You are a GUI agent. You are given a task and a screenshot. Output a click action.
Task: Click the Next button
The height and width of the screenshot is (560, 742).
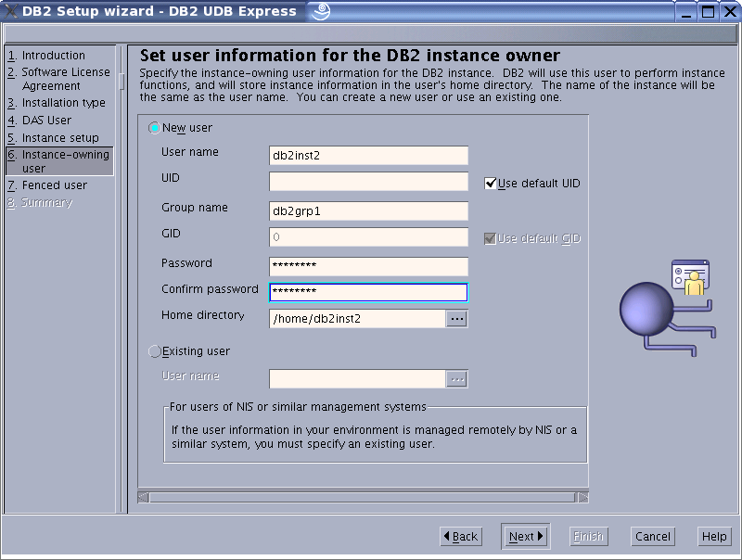point(526,536)
